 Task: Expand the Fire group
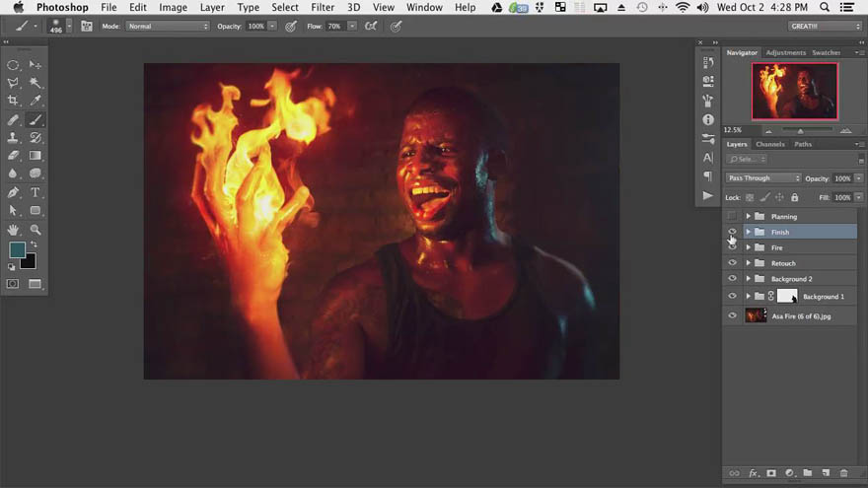(748, 247)
